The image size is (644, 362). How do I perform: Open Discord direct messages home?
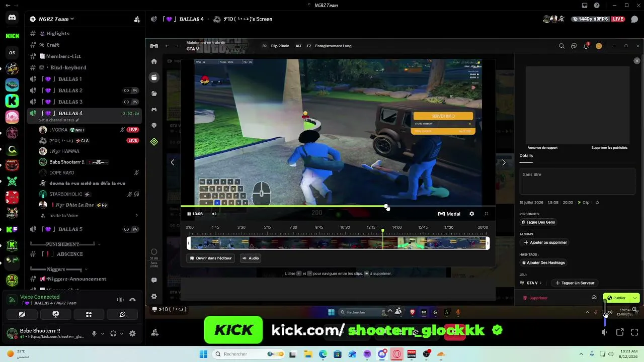pos(12,18)
